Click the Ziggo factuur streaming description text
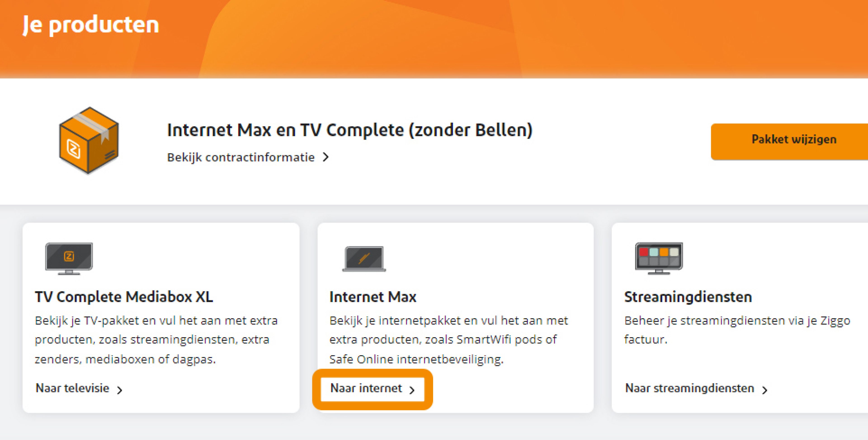Image resolution: width=868 pixels, height=440 pixels. (x=737, y=330)
